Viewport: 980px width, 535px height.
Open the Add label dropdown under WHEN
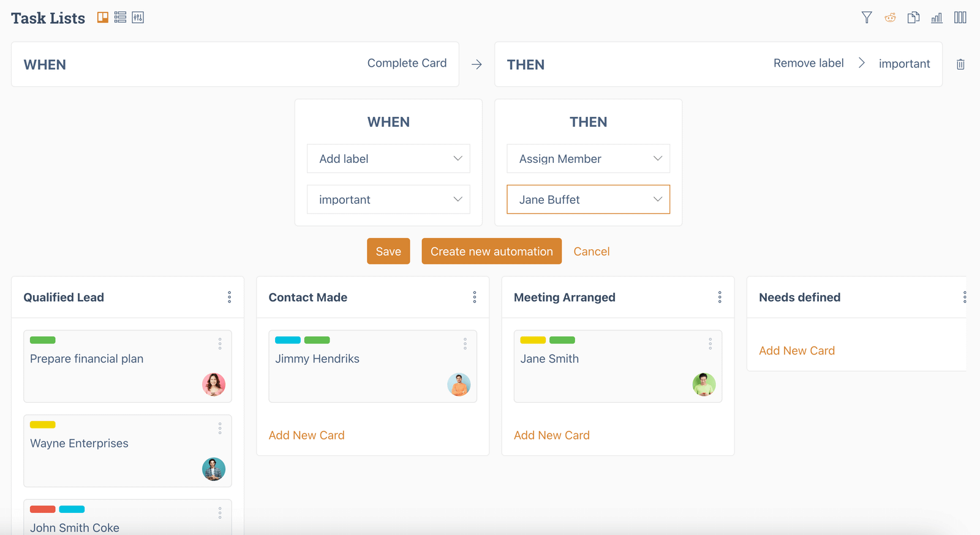pos(388,159)
